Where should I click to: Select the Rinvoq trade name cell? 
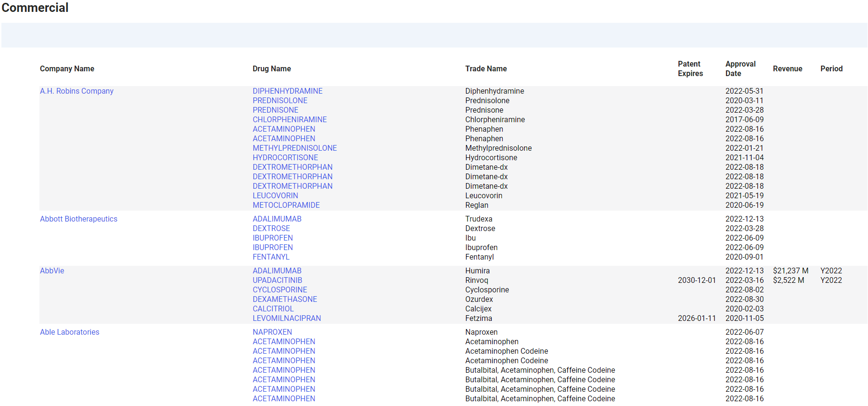coord(477,280)
